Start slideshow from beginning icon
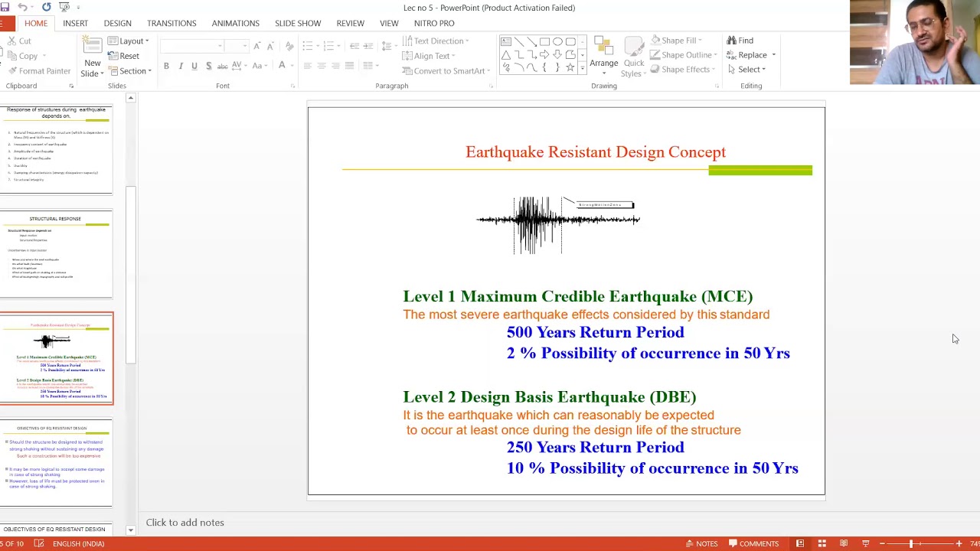The width and height of the screenshot is (980, 551). (65, 7)
